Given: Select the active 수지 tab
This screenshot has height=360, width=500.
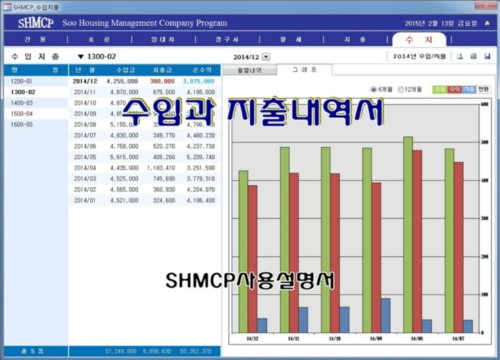Looking at the screenshot, I should click(419, 40).
